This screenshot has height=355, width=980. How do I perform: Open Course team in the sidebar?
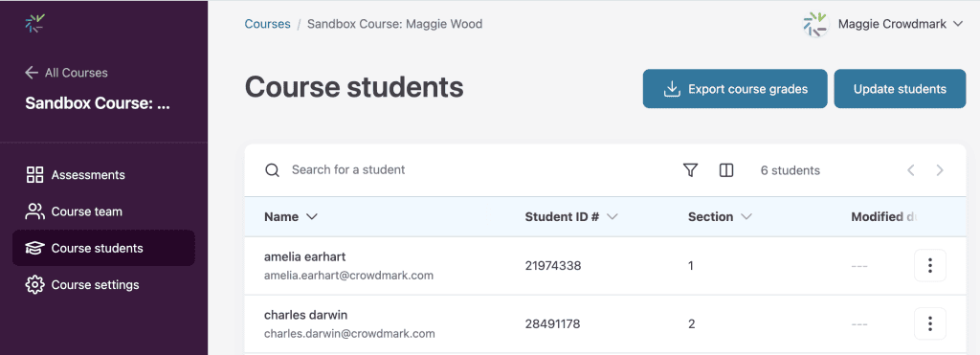click(103, 211)
